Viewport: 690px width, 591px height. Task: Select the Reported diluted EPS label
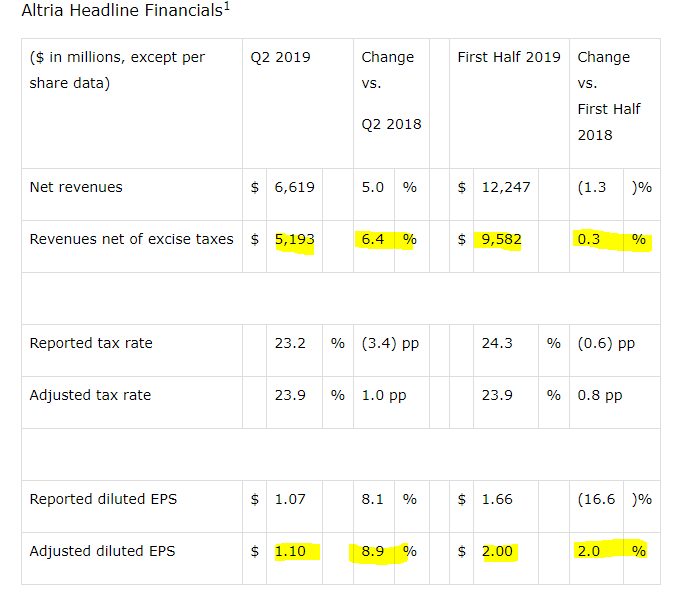click(103, 499)
